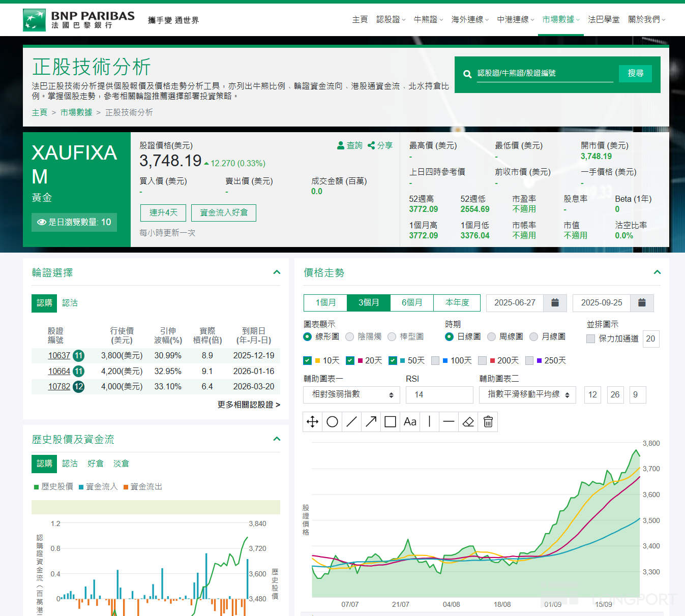685x616 pixels.
Task: Collapse the 價格走勢 panel
Action: (x=657, y=272)
